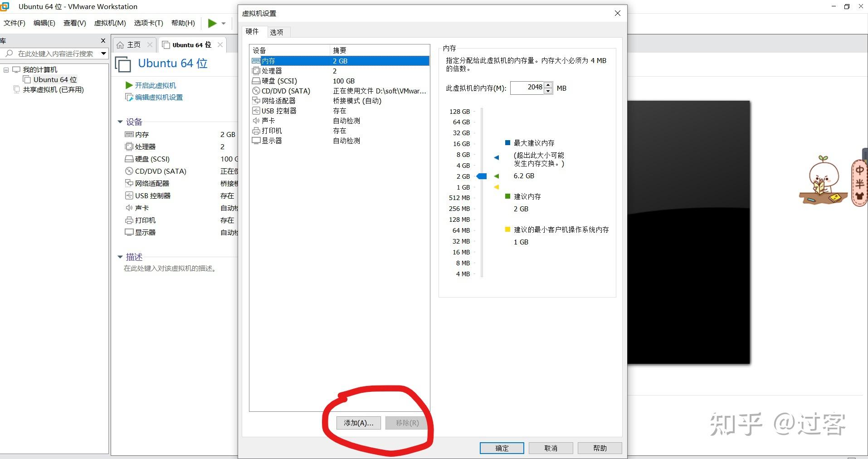
Task: Select the CD/DVD (SATA) device icon in settings list
Action: [256, 91]
